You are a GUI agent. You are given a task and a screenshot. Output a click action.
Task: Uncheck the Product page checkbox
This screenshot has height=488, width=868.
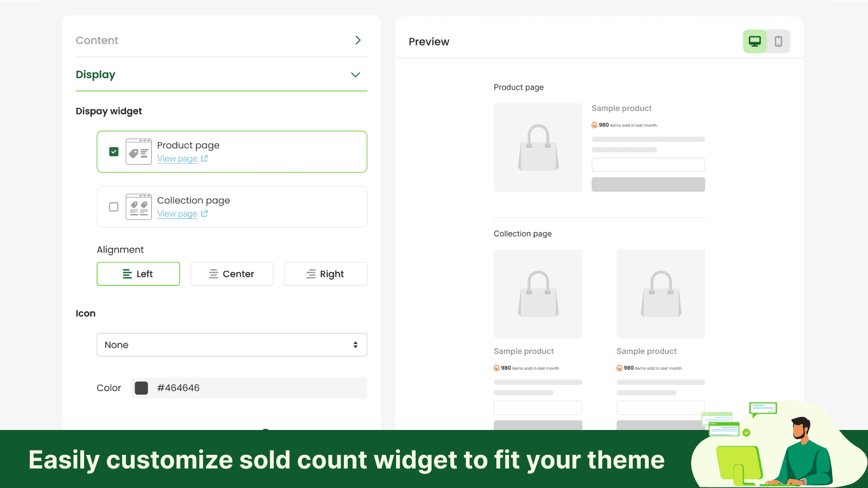[x=114, y=152]
